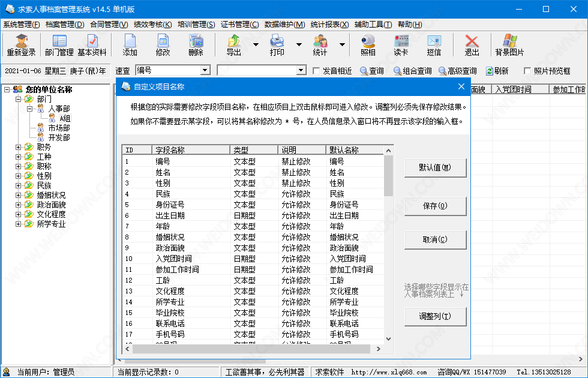Enable the 发音相近 checkbox
This screenshot has height=378, width=588.
coord(316,71)
